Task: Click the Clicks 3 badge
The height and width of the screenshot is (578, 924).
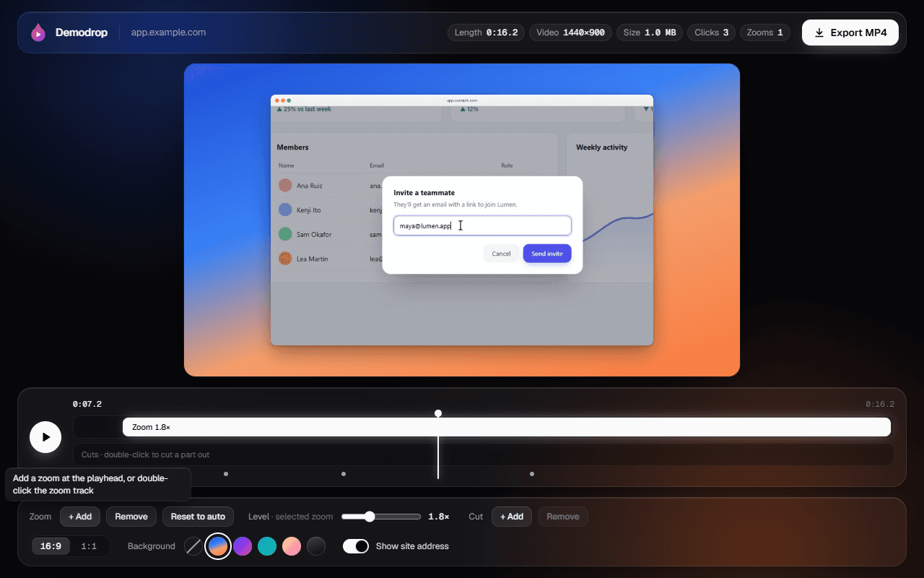Action: 712,33
